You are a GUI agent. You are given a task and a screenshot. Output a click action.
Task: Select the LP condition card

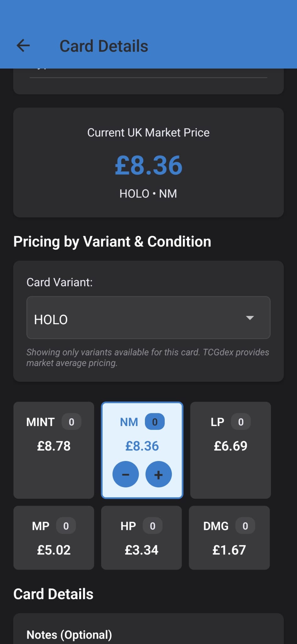point(230,450)
